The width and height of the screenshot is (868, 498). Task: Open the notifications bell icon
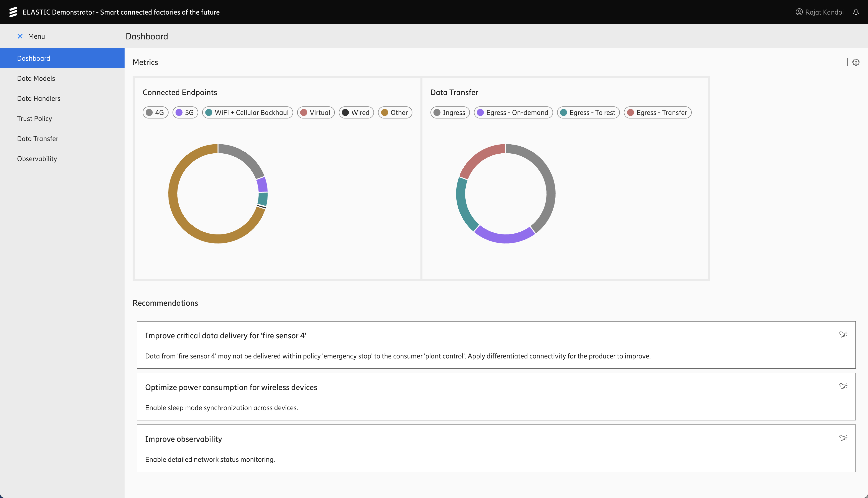(x=856, y=12)
